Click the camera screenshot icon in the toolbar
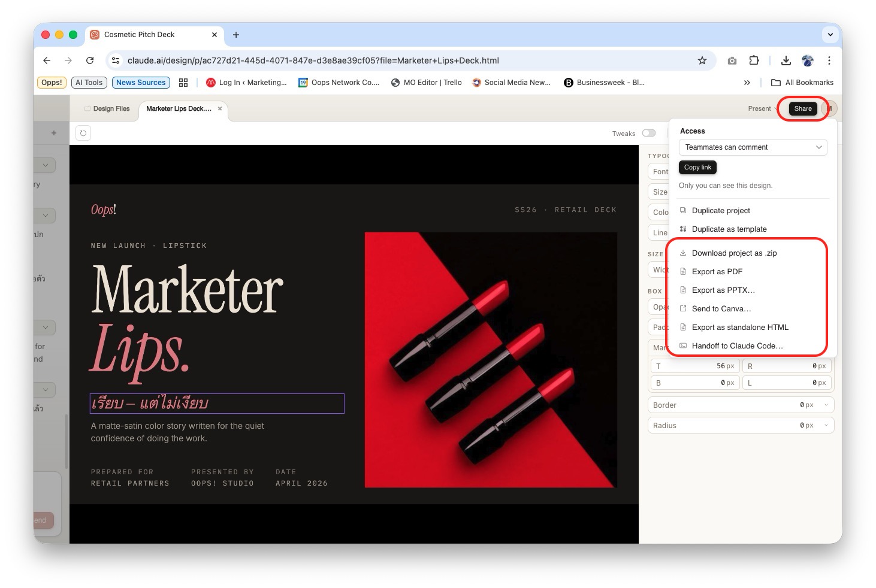Screen dimensions: 876x588 tap(732, 60)
